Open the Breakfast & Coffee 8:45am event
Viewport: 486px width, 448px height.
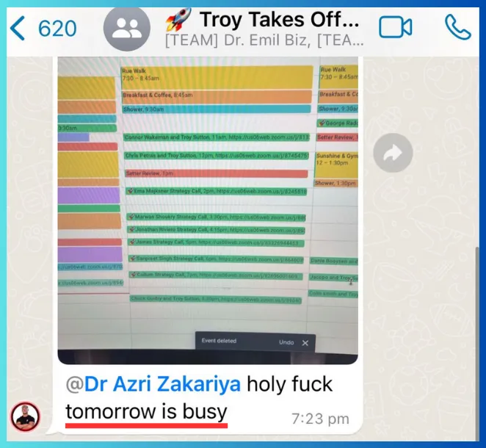click(x=217, y=96)
